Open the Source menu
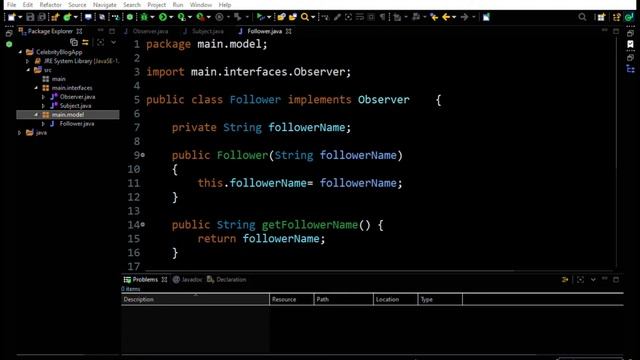 [77, 5]
